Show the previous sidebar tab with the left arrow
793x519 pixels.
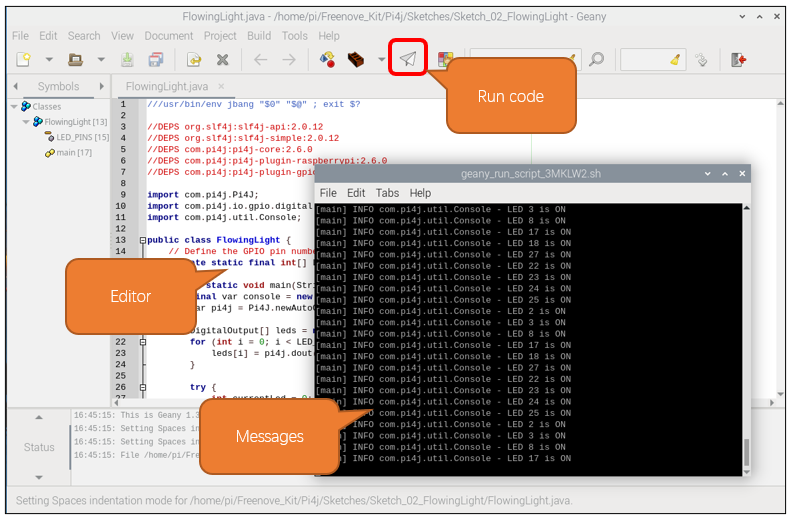click(15, 86)
